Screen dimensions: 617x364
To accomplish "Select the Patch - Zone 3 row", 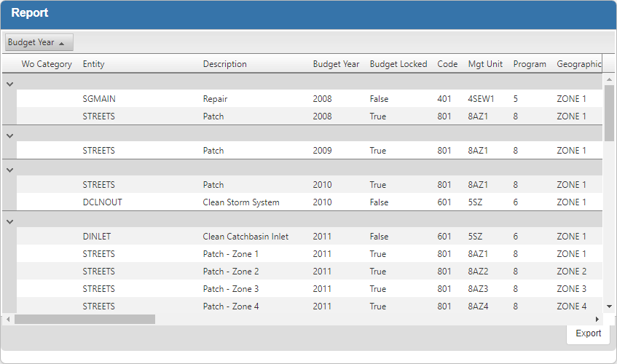I will [310, 289].
